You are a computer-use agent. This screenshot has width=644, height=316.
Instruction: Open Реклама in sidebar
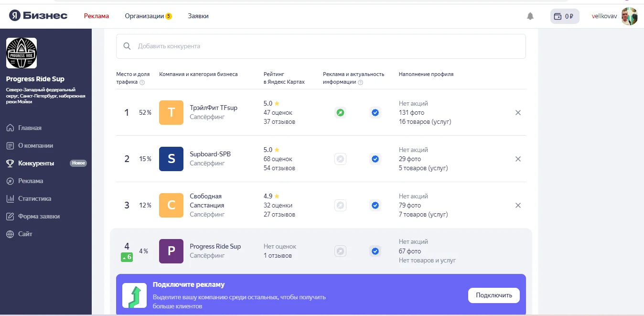tap(31, 181)
